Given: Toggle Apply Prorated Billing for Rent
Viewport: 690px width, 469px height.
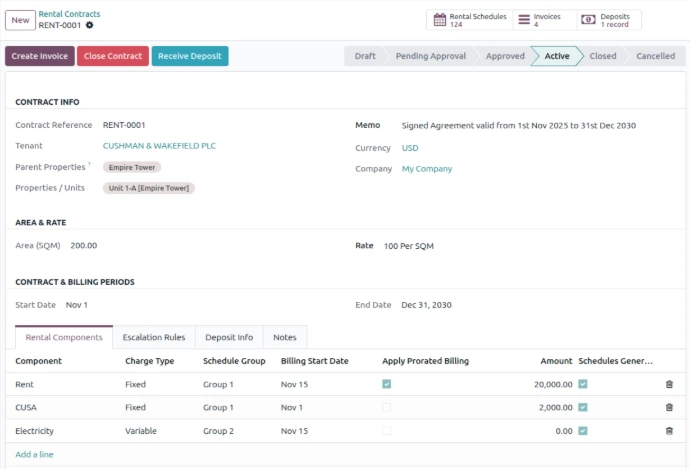Looking at the screenshot, I should pyautogui.click(x=387, y=384).
